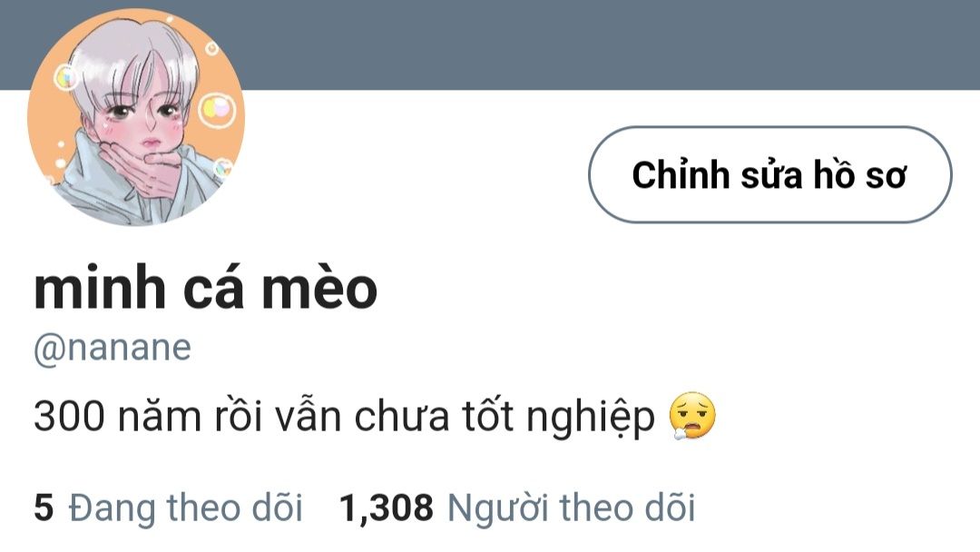Click the gray header banner image

612,44
